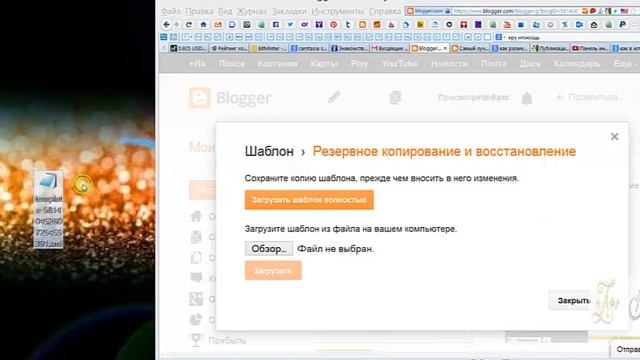Switch to the 'Самый луч...' browser tab

(x=469, y=48)
